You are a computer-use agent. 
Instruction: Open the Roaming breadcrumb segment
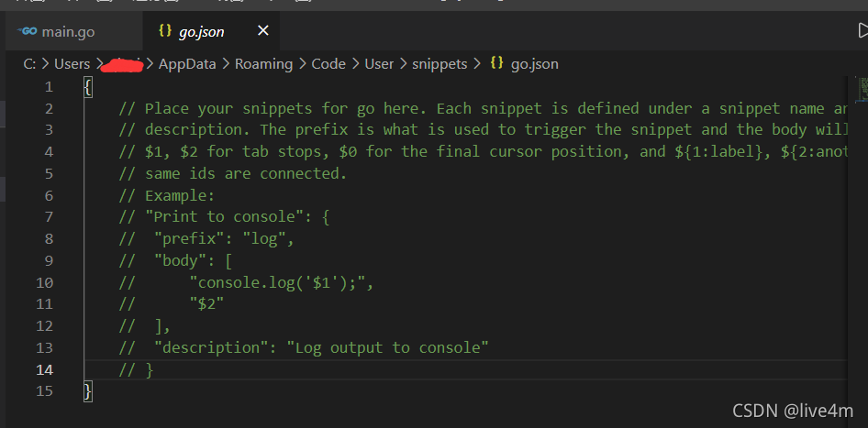click(263, 64)
